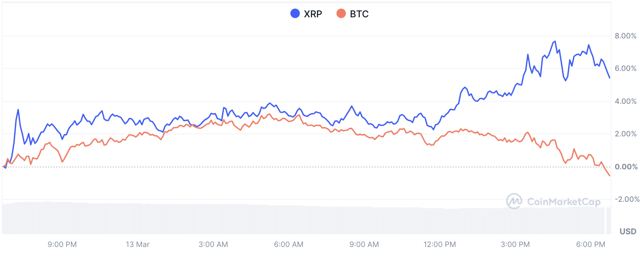Image resolution: width=644 pixels, height=255 pixels.
Task: Click the 3:00 AM time axis label
Action: tap(213, 244)
